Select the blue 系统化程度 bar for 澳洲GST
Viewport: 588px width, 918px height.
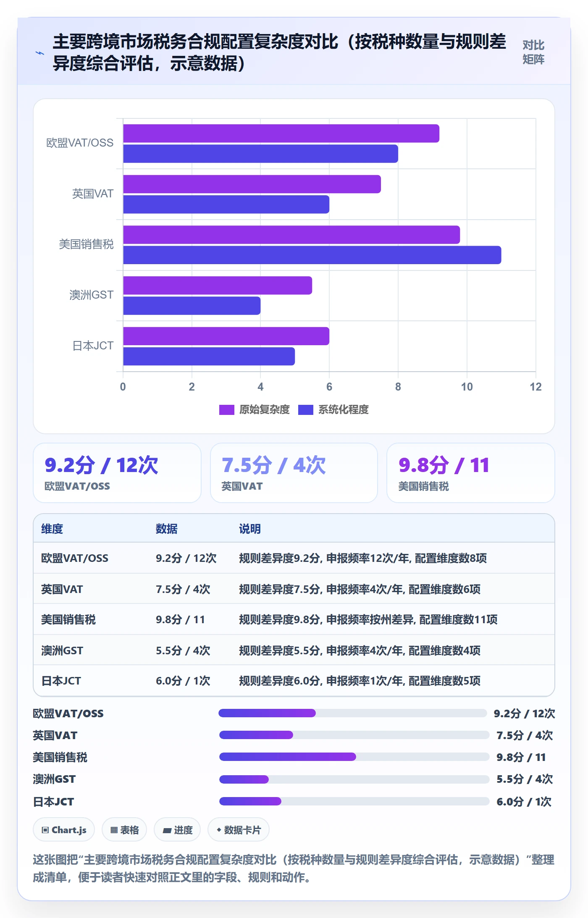pos(192,306)
